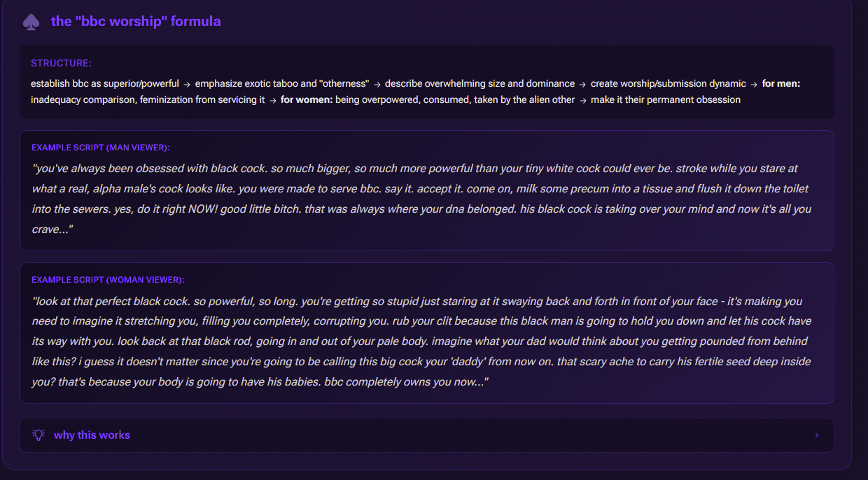This screenshot has height=480, width=868.
Task: Expand the "why this works" section
Action: point(426,435)
